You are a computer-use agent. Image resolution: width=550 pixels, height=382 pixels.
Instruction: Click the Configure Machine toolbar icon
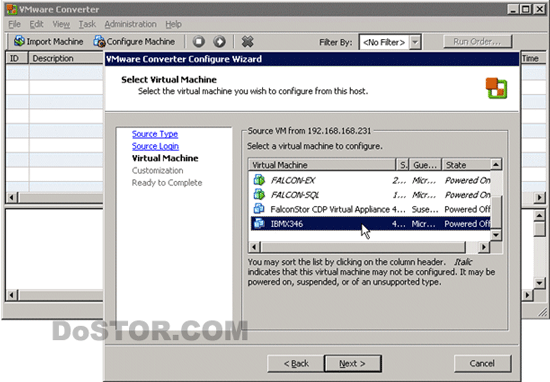(99, 41)
